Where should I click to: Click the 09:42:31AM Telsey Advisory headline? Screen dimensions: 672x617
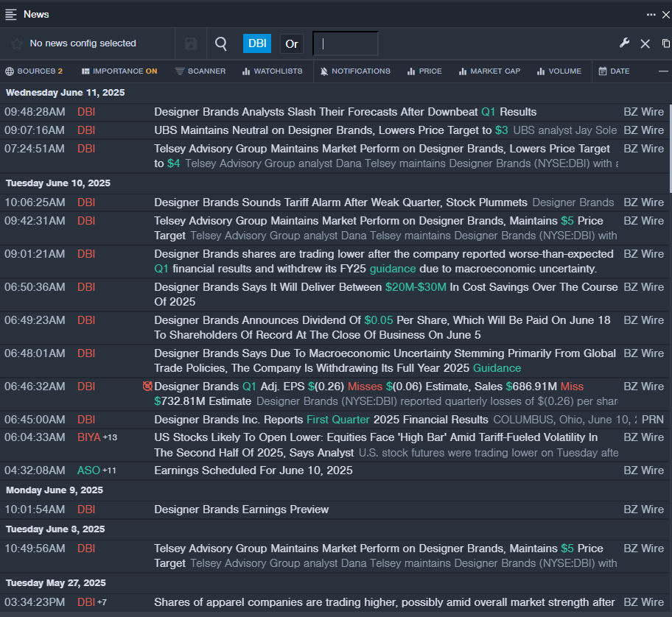379,228
